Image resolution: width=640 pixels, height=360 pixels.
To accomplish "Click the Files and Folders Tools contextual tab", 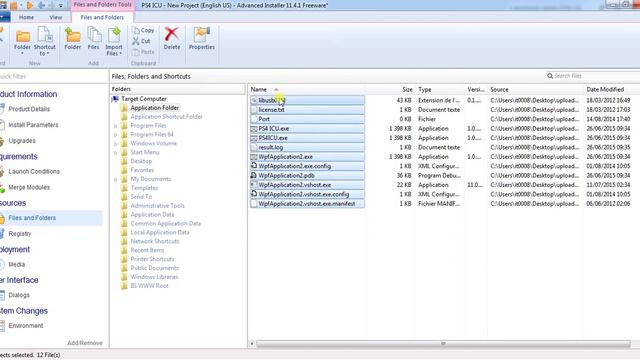I will pos(102,5).
